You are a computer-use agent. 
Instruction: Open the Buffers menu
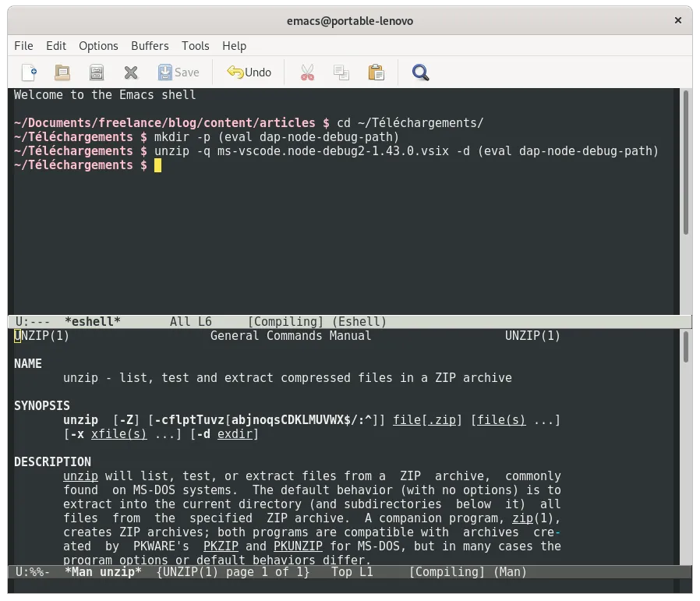[150, 46]
